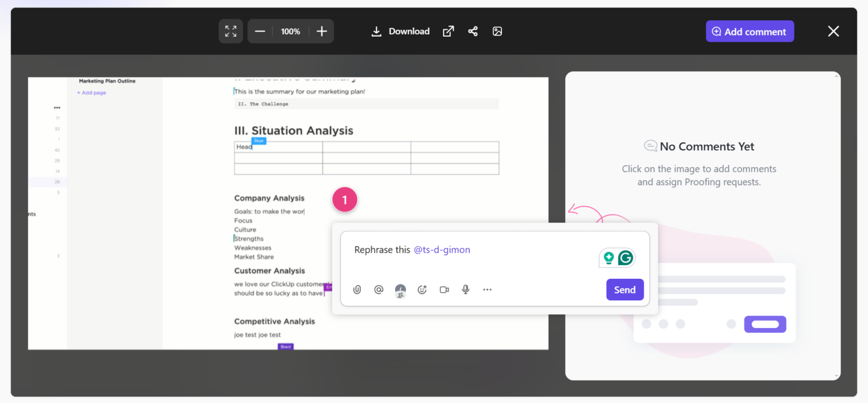This screenshot has height=403, width=868.
Task: Open the Grammarly writing assistant
Action: (624, 257)
